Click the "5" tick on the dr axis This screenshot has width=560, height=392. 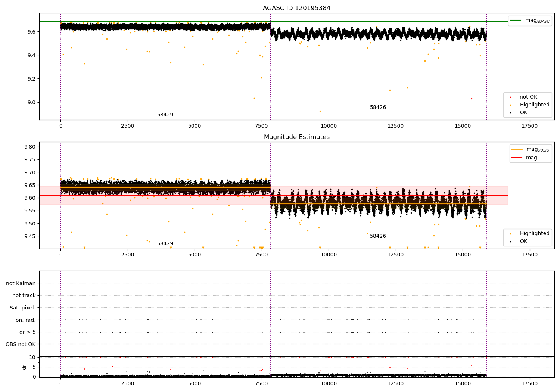[34, 367]
